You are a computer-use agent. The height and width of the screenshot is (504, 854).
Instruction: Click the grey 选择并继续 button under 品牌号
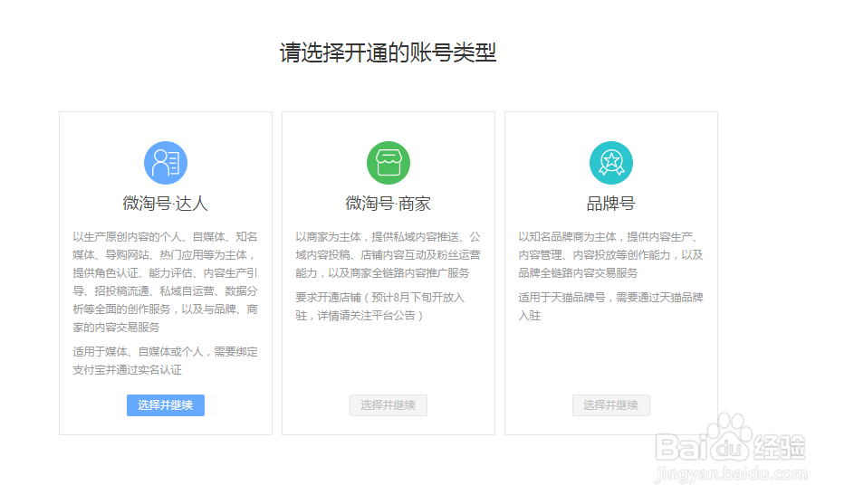[611, 405]
